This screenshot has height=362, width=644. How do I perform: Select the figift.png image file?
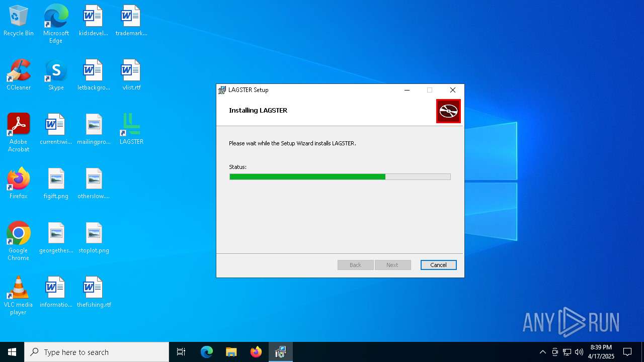56,184
